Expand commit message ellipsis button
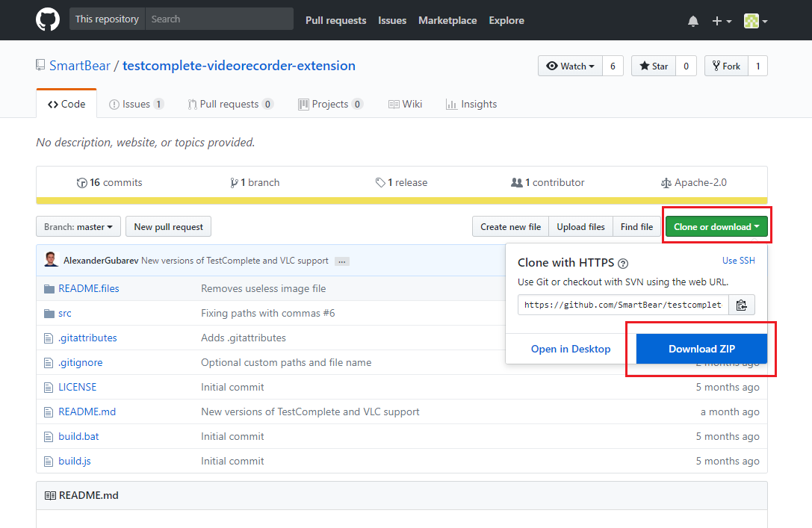812x528 pixels. click(342, 261)
